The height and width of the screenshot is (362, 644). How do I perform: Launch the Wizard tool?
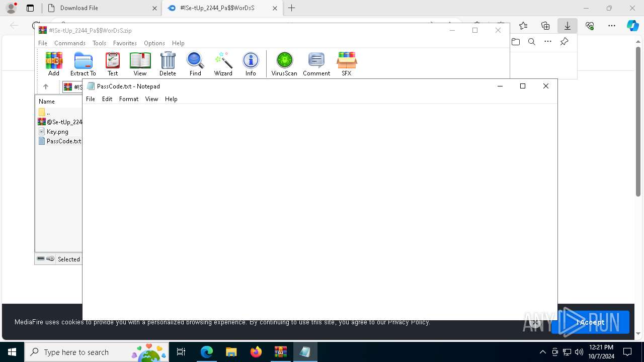pos(223,64)
